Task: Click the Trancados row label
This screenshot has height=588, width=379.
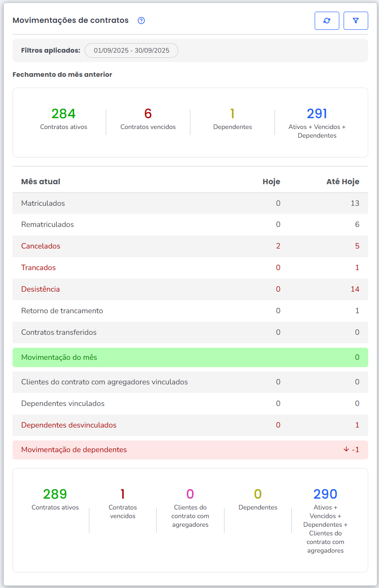Action: pyautogui.click(x=38, y=267)
